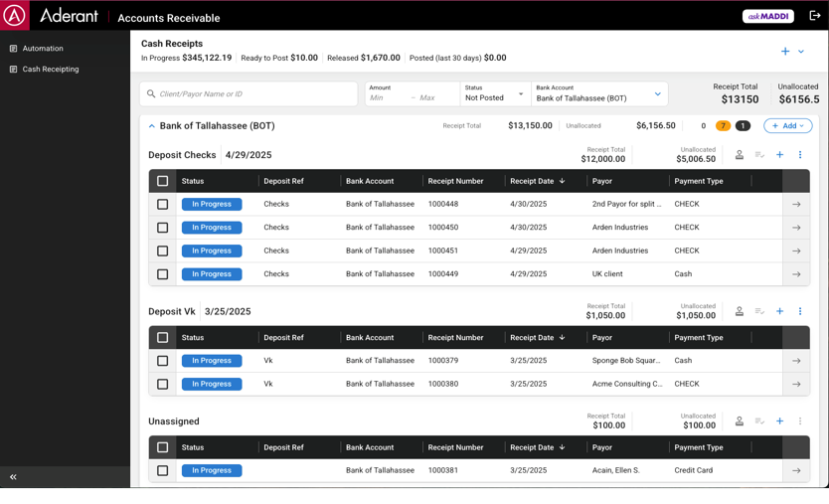This screenshot has height=504, width=829.
Task: Click the black 1 count badge
Action: [x=743, y=126]
